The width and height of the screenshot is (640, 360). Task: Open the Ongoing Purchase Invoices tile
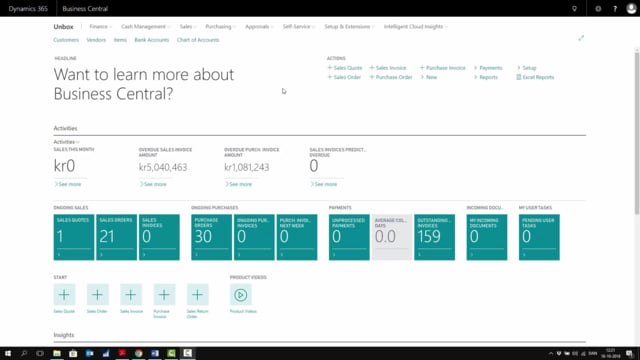pos(254,237)
